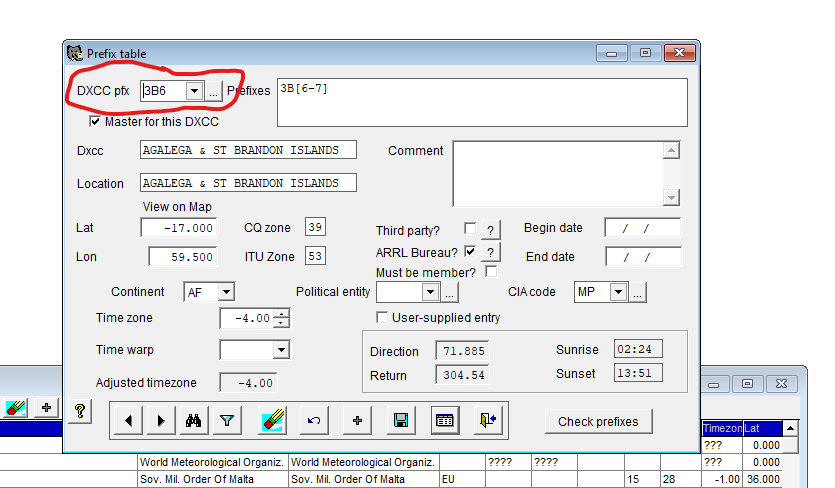Expand the Continent dropdown
The image size is (835, 488).
click(226, 292)
